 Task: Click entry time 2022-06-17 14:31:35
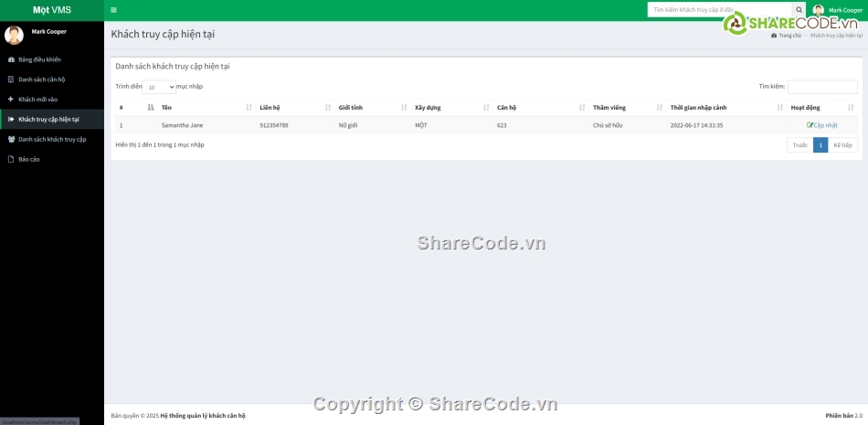click(x=696, y=125)
